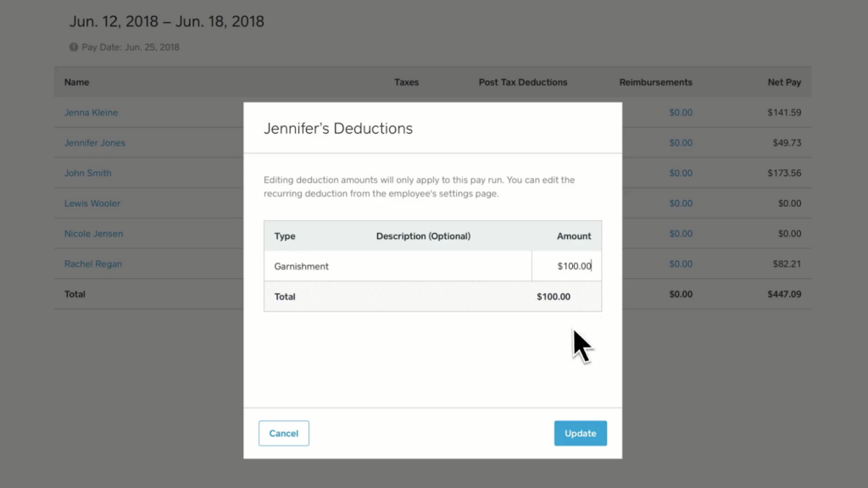Open Jennifer Jones' employee link
868x488 pixels.
pyautogui.click(x=95, y=142)
